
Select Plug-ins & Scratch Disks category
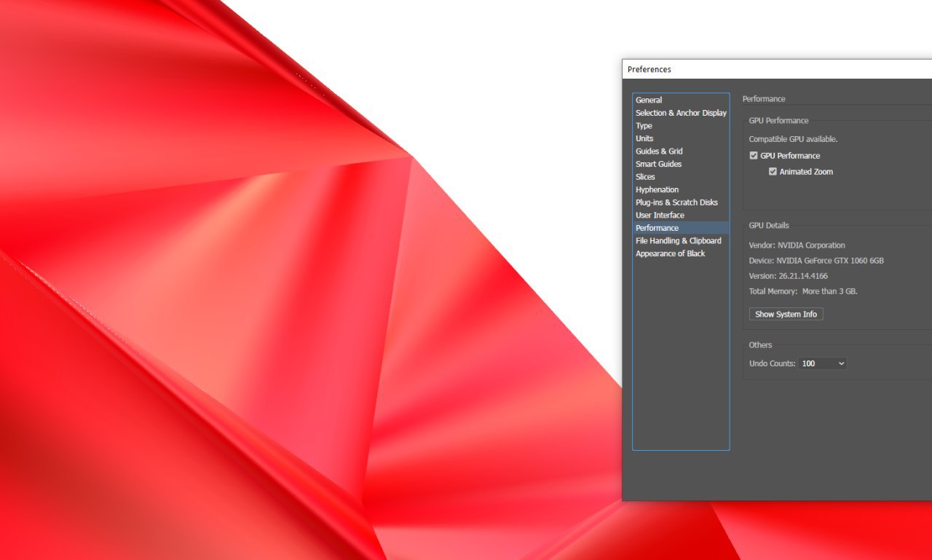click(681, 202)
